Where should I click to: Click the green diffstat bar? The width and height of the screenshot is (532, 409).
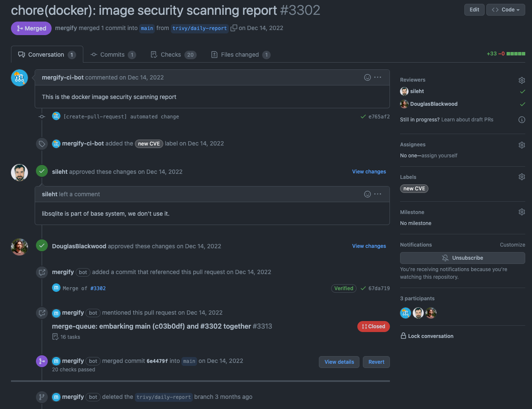click(516, 54)
